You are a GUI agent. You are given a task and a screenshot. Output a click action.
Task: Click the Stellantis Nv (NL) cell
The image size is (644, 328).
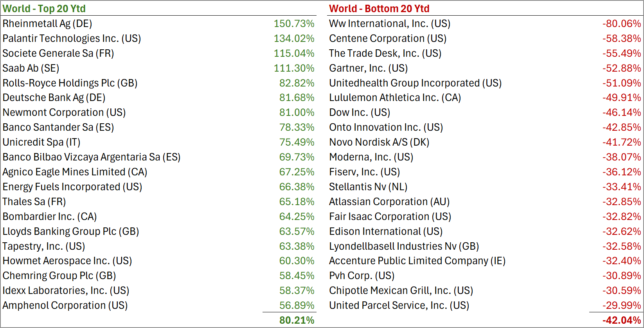click(x=368, y=187)
